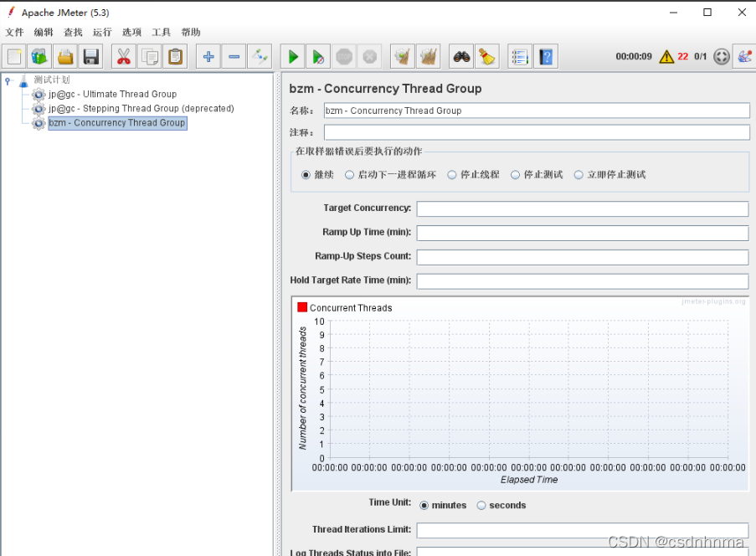Click the 0/1 active threads counter
This screenshot has width=756, height=556.
click(700, 56)
